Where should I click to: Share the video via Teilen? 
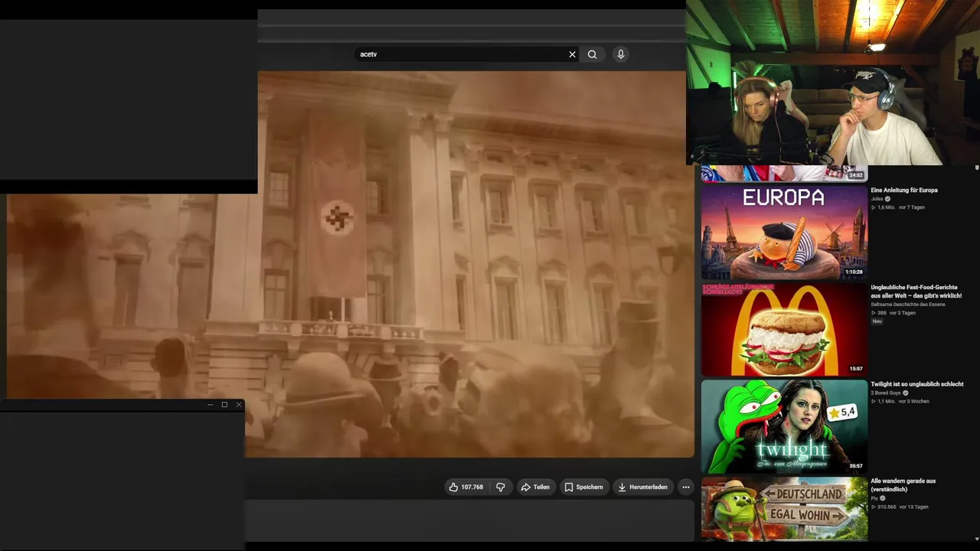[535, 487]
